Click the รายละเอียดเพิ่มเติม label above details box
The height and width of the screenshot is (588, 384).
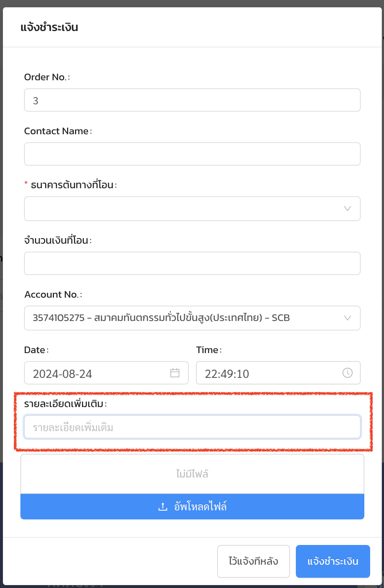[x=64, y=404]
